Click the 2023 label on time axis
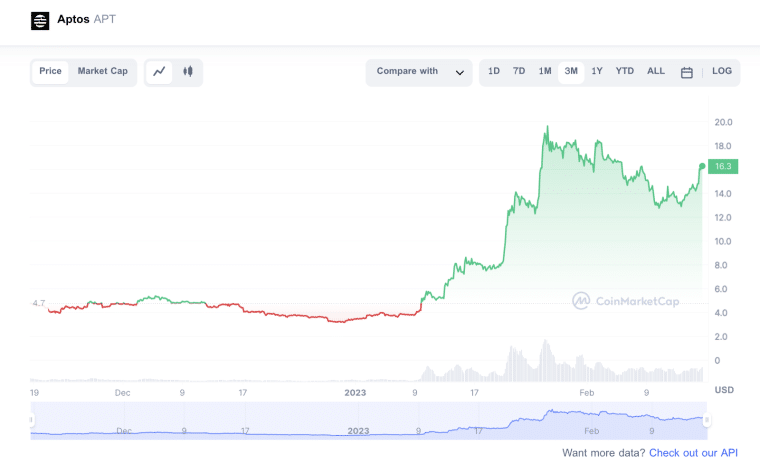This screenshot has width=760, height=473. pos(355,393)
